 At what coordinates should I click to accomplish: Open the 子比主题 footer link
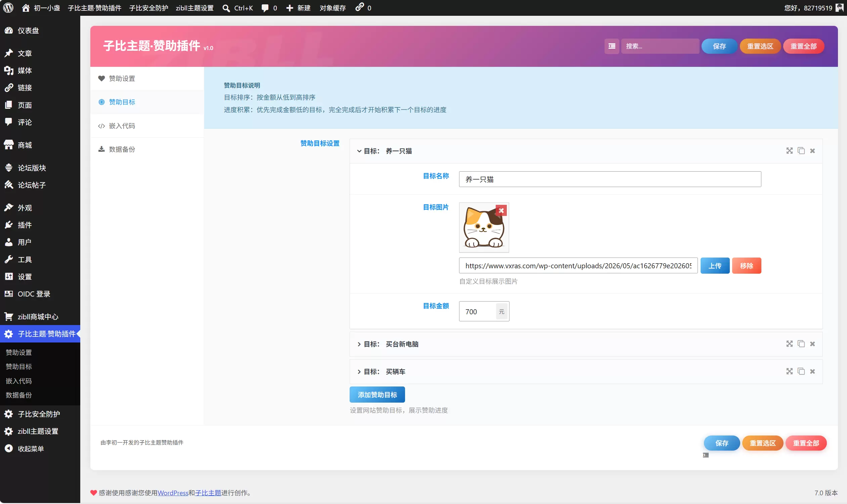click(x=208, y=493)
